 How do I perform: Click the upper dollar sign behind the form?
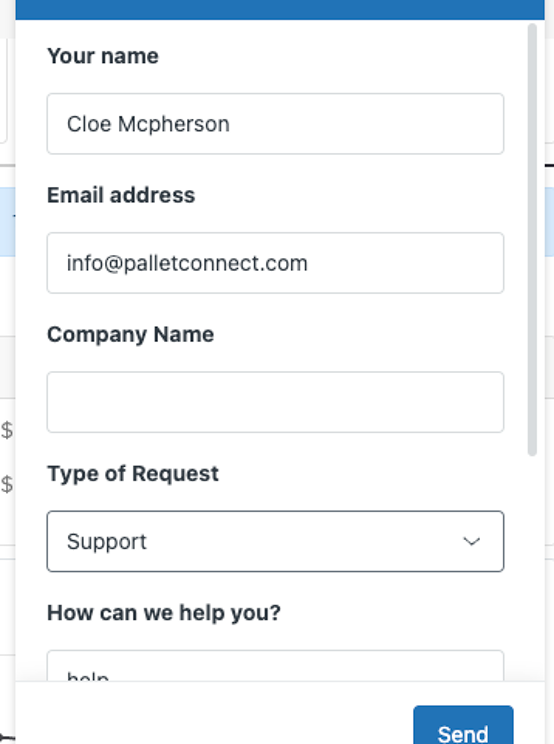[x=7, y=430]
